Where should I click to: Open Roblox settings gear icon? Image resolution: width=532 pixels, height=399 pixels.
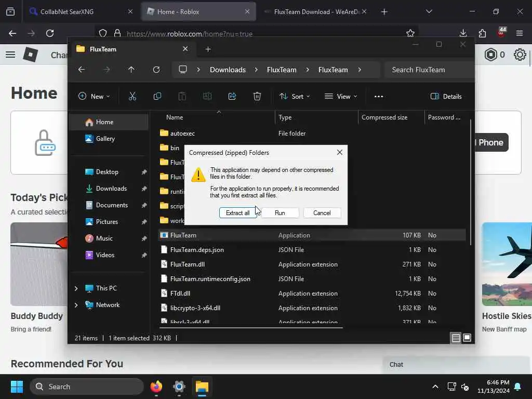coord(520,55)
